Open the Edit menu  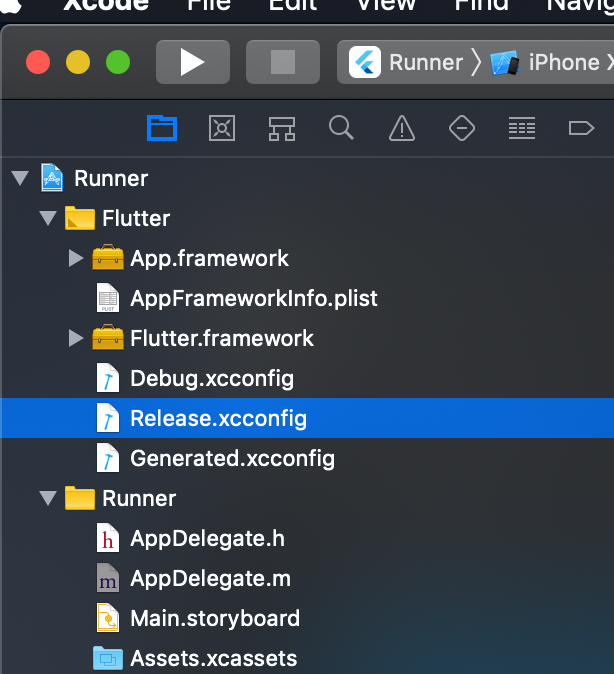point(292,5)
